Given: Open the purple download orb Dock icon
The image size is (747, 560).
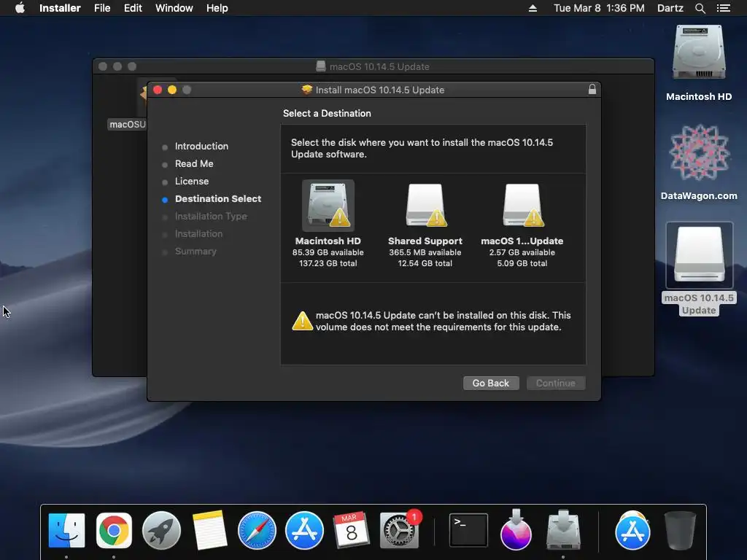Looking at the screenshot, I should 516,530.
